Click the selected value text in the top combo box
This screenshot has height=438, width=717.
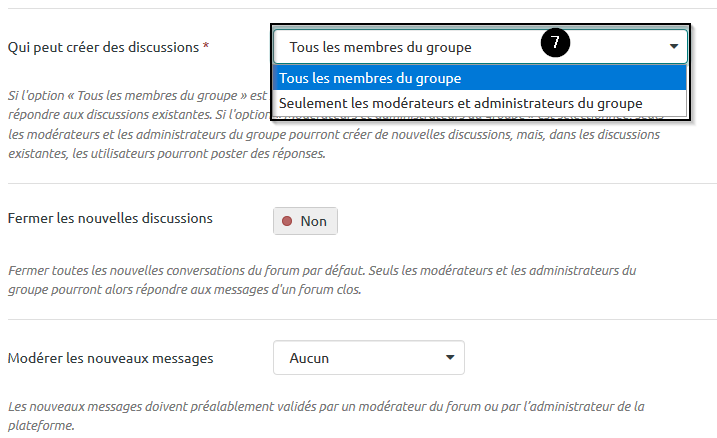tap(380, 47)
